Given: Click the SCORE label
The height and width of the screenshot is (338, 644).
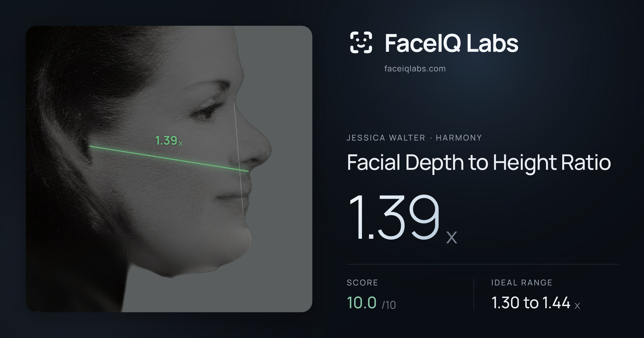Looking at the screenshot, I should [362, 282].
